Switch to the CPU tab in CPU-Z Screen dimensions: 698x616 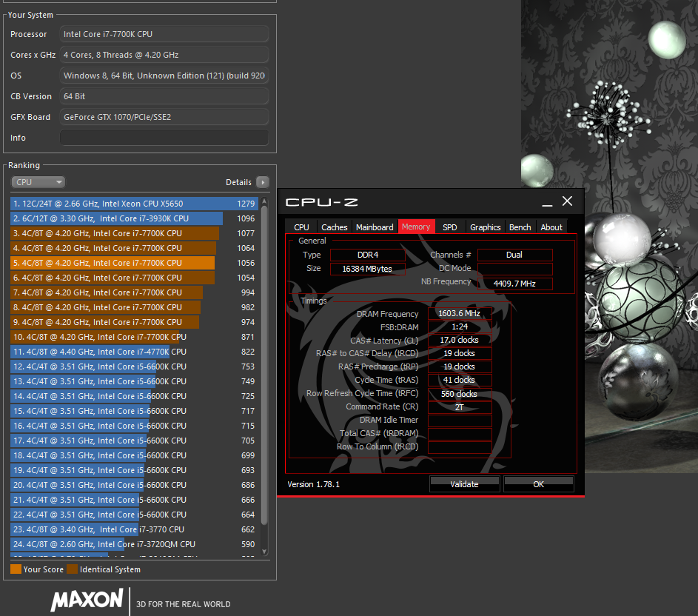(301, 227)
